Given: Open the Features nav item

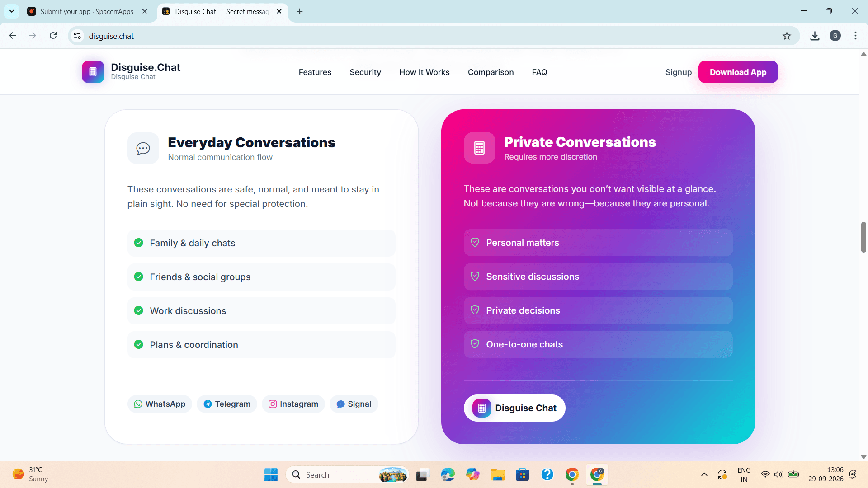Looking at the screenshot, I should tap(315, 72).
